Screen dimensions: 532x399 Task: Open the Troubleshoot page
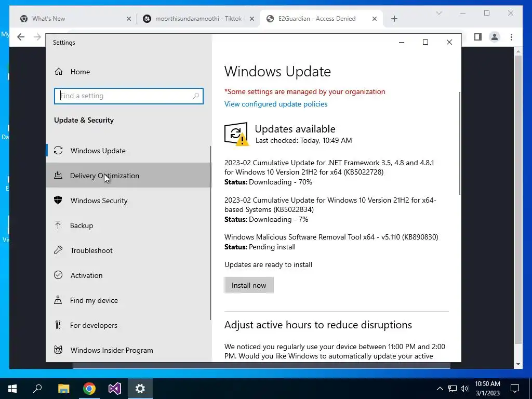[128, 250]
